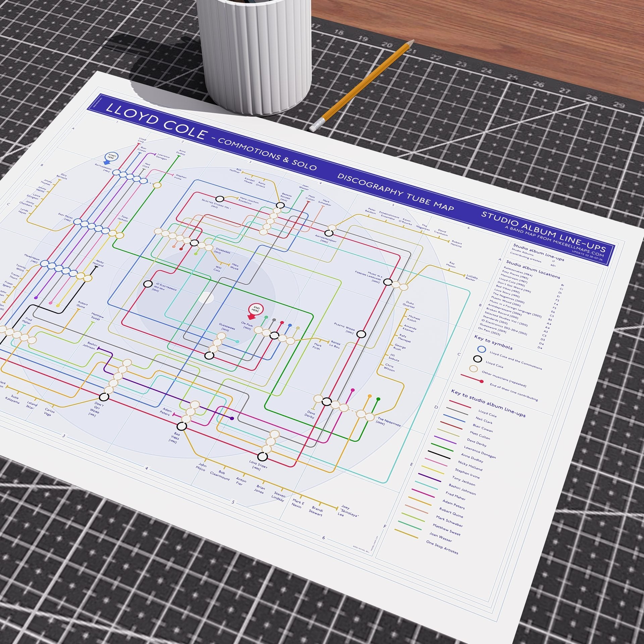644x644 pixels.
Task: Click the name "John Micco"
Action: pos(201,467)
